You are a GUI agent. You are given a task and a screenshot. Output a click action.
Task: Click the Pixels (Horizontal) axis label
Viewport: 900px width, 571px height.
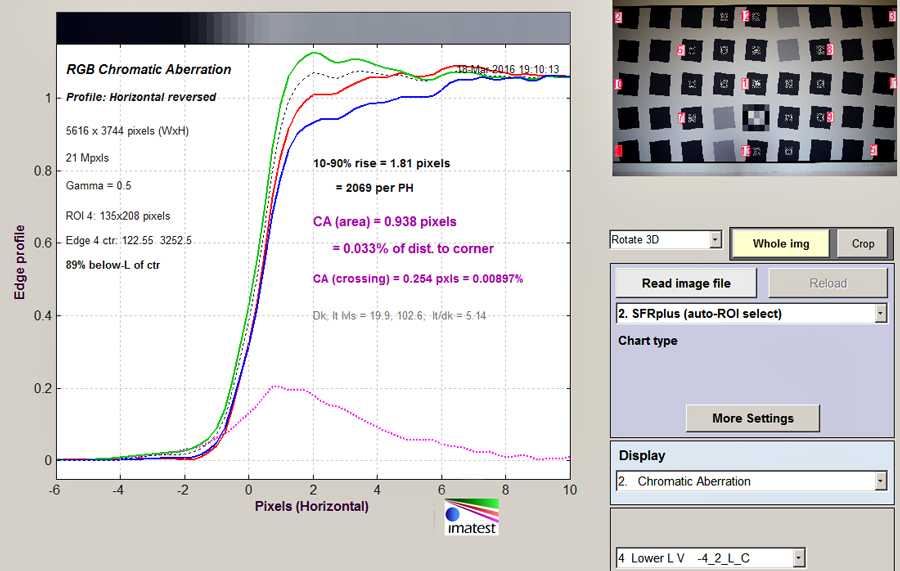(311, 506)
